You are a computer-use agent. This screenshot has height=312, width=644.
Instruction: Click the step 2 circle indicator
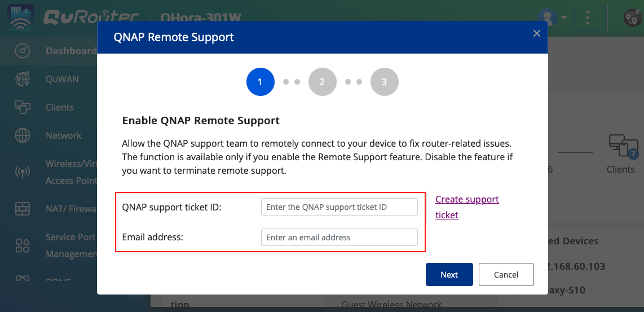pos(322,82)
